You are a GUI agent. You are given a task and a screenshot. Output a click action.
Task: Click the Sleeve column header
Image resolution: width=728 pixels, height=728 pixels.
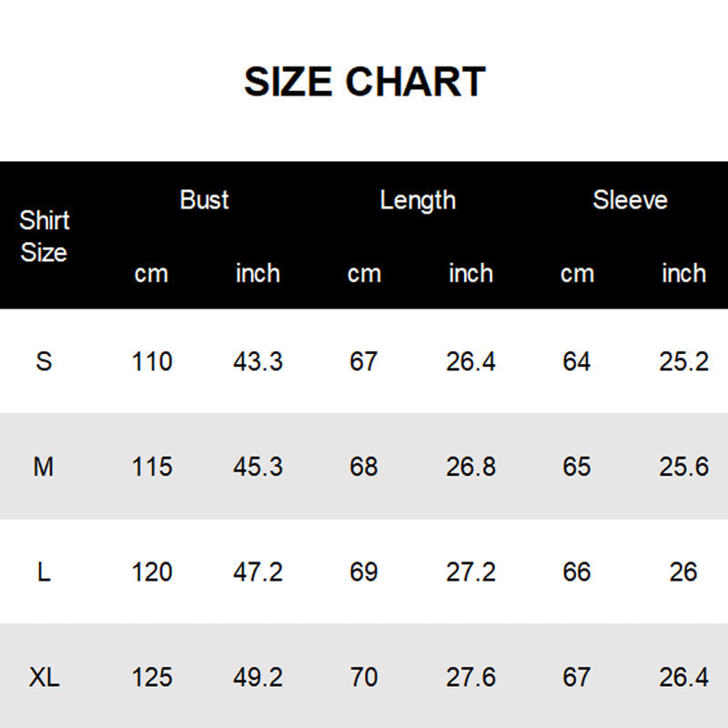tap(630, 200)
